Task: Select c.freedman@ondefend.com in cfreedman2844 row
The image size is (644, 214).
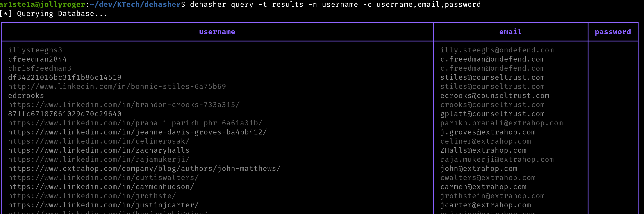Action: [x=492, y=59]
